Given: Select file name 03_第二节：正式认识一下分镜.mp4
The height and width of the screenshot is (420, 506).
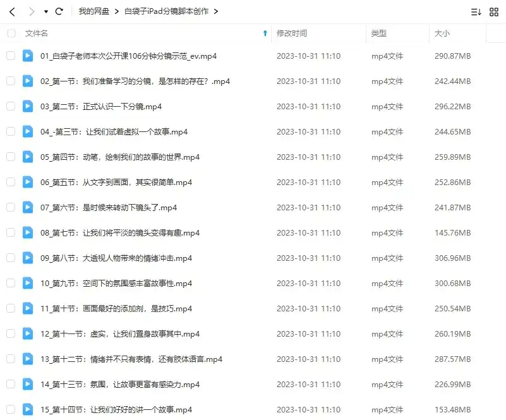Looking at the screenshot, I should [x=101, y=107].
